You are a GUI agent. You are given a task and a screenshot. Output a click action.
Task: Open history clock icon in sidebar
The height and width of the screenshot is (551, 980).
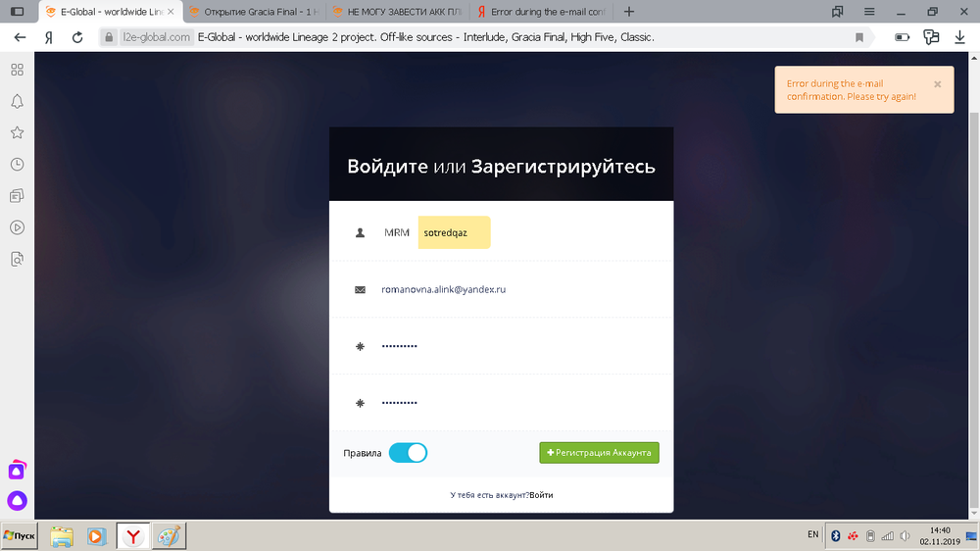(x=18, y=165)
